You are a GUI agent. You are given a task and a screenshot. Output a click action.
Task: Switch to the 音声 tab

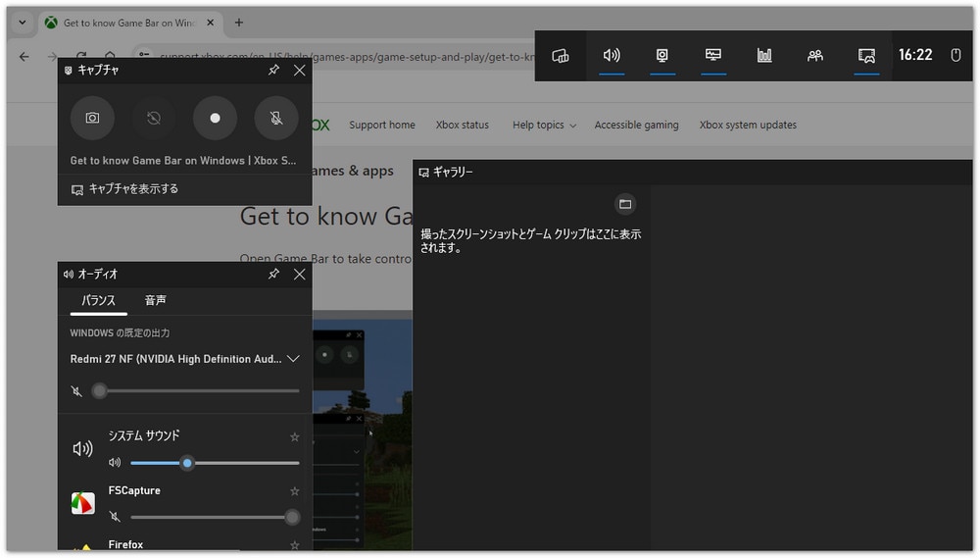coord(155,301)
